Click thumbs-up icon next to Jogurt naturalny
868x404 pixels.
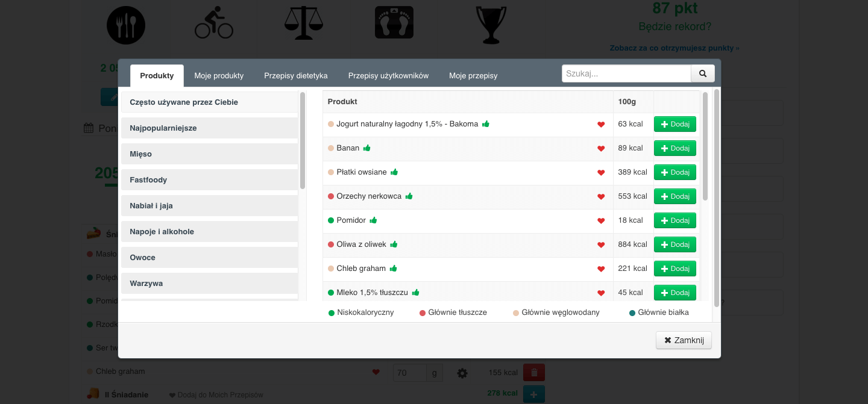[x=486, y=123]
